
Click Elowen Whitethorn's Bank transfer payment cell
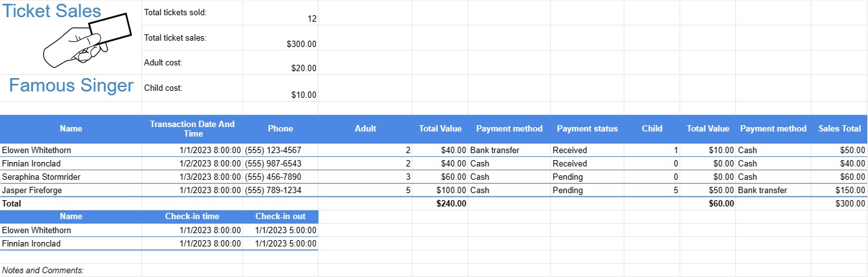(494, 150)
